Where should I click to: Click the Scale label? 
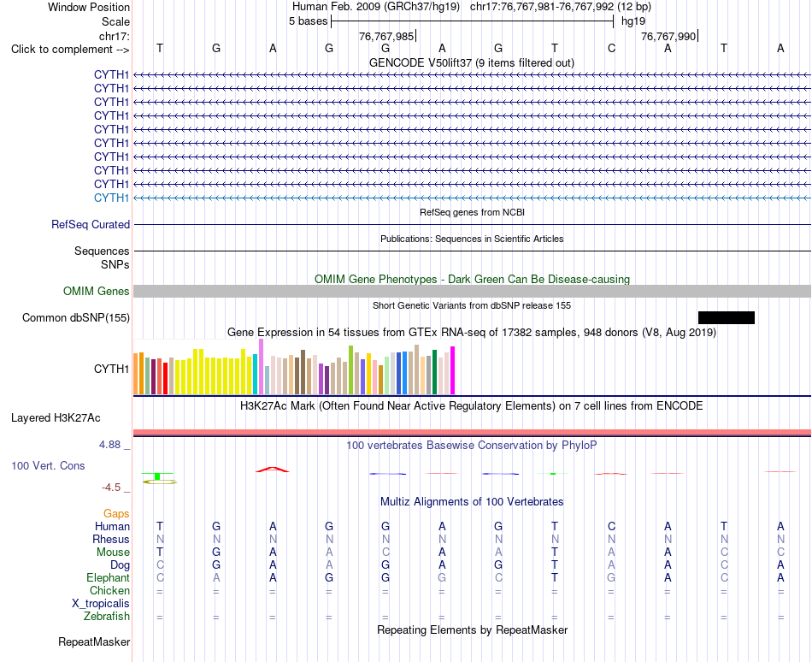[115, 21]
